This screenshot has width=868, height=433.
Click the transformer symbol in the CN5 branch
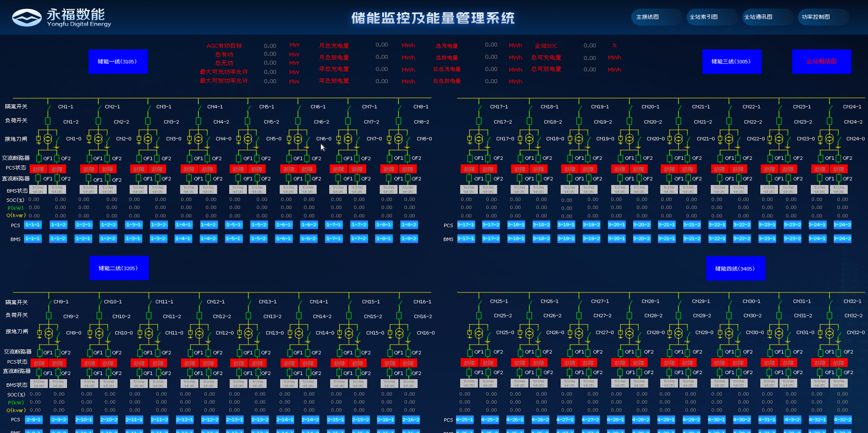[x=248, y=139]
